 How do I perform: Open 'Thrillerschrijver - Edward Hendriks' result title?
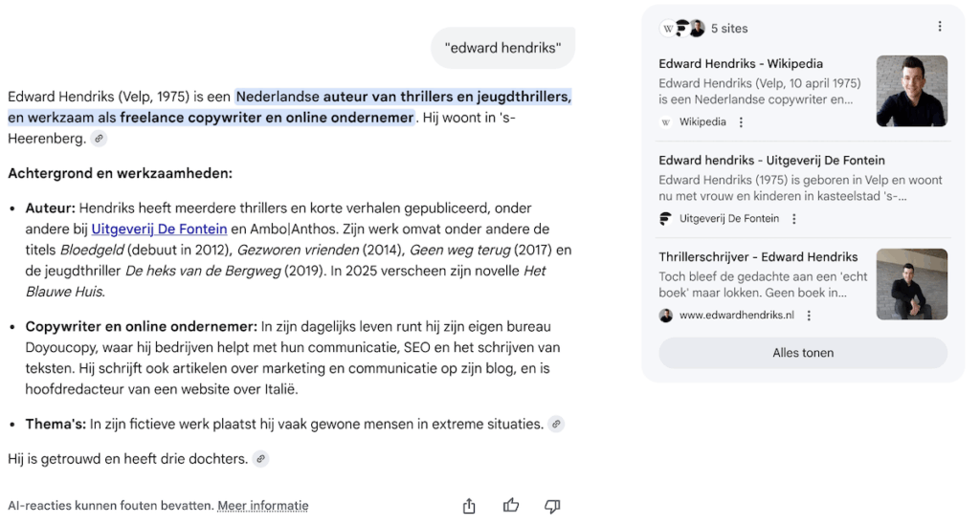758,257
